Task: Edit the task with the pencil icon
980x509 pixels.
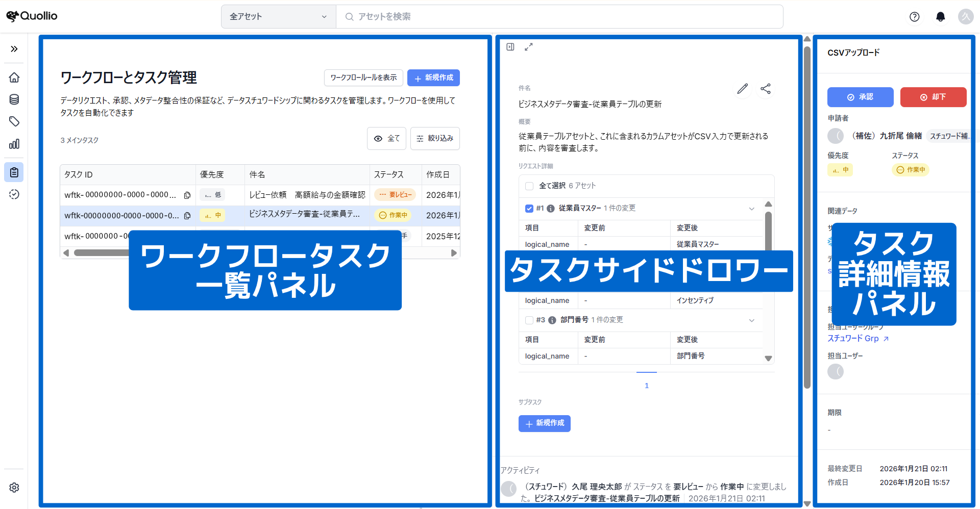Action: [x=743, y=89]
